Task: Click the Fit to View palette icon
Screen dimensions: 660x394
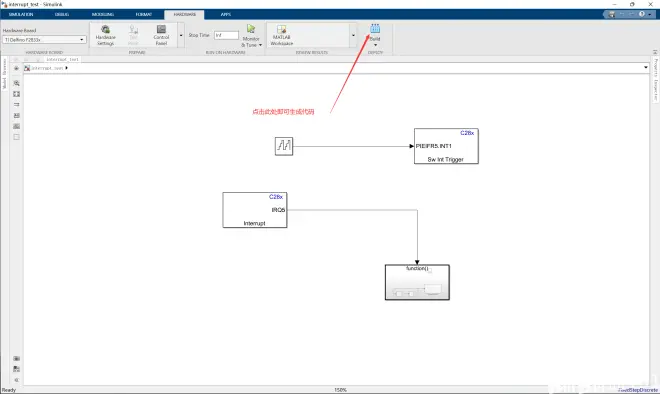Action: point(16,94)
